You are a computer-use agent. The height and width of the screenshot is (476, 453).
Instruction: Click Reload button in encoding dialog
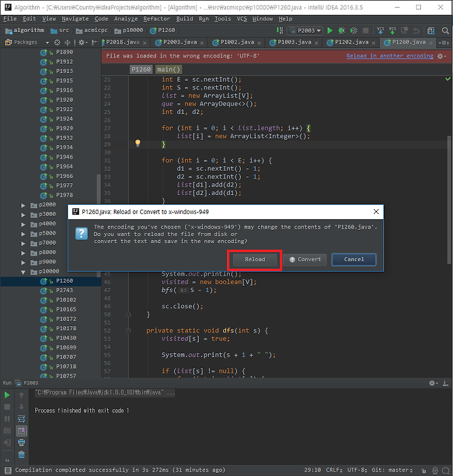coord(255,259)
